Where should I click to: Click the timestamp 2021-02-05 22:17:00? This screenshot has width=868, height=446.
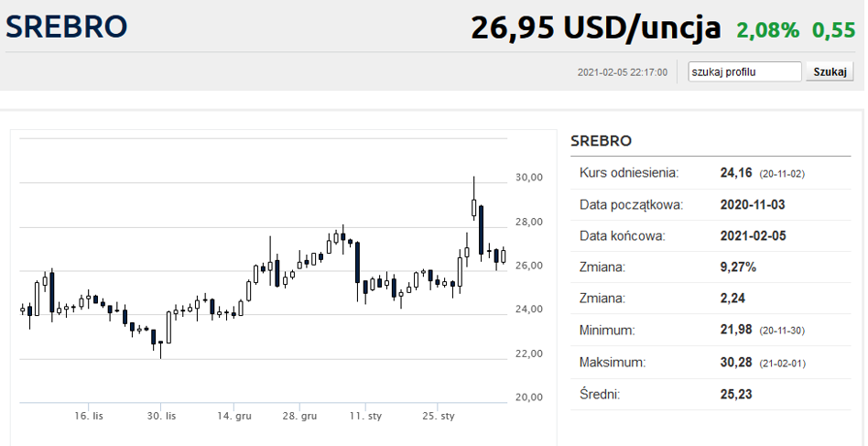tap(623, 72)
